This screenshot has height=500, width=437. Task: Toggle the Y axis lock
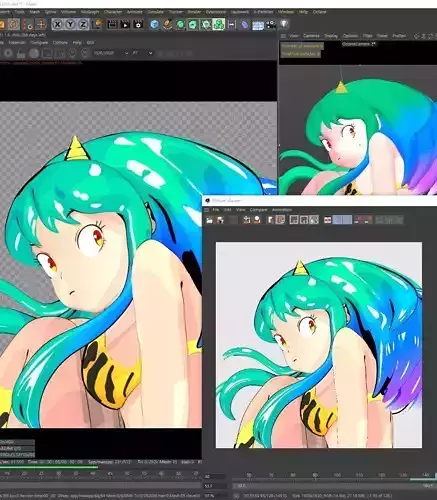[70, 24]
